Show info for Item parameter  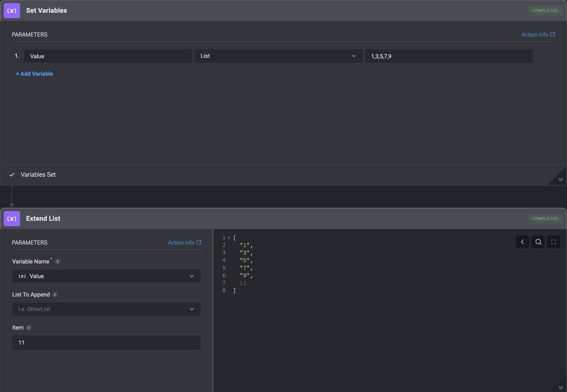tap(29, 328)
